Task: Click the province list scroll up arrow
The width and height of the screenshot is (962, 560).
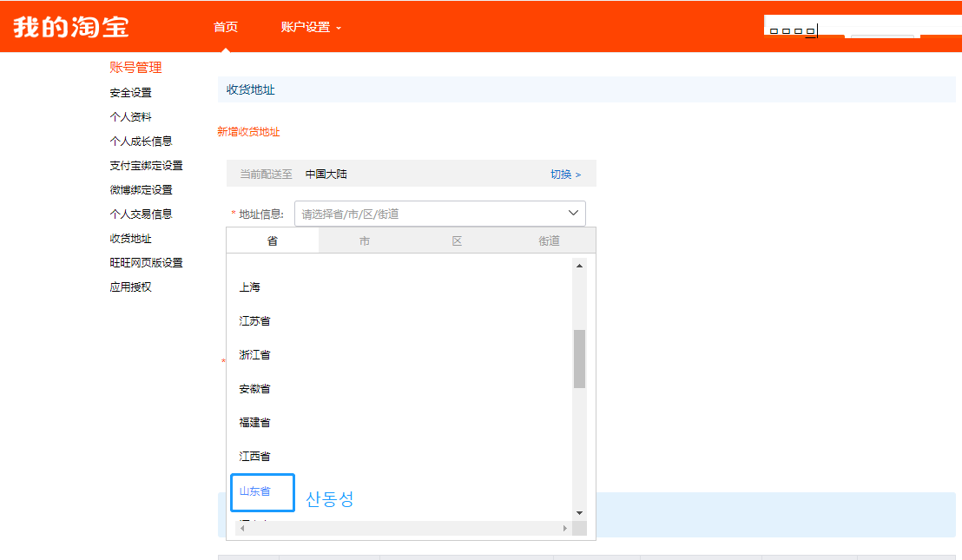Action: point(579,266)
